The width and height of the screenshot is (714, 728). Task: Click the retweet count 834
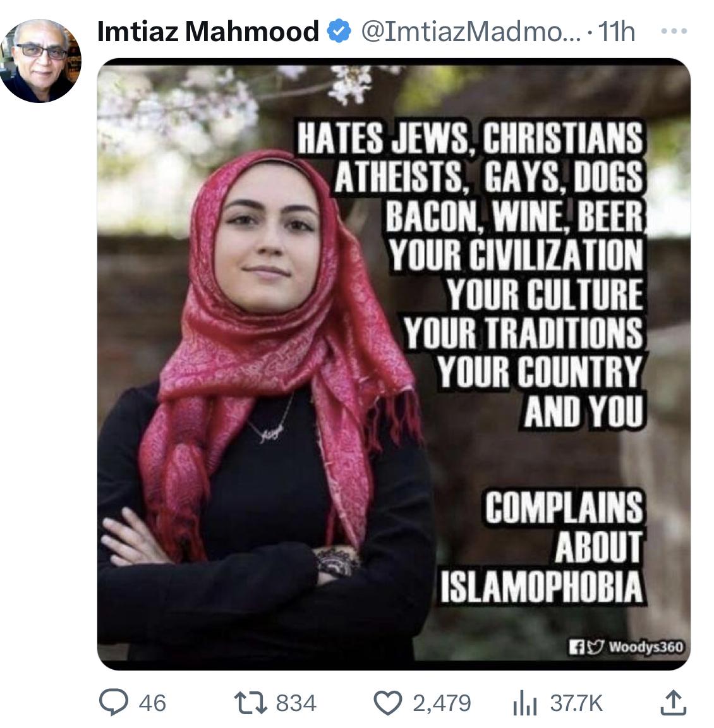click(296, 703)
